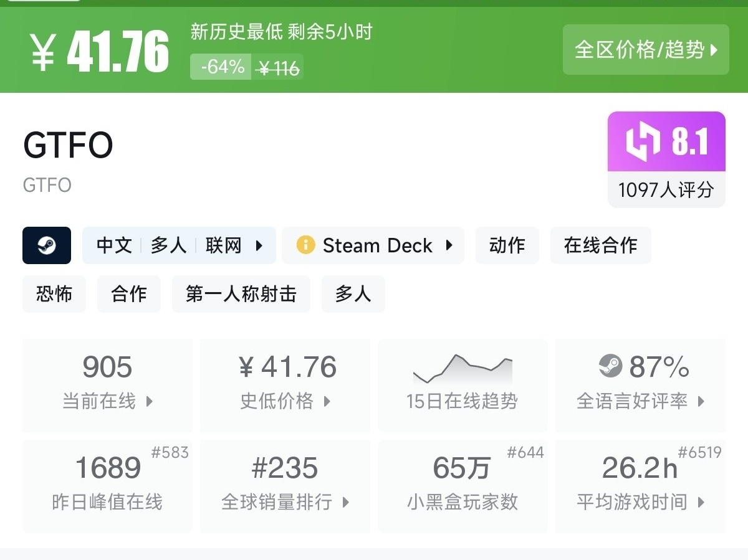The height and width of the screenshot is (560, 748).
Task: Click the 1097人评分 rating count
Action: [x=666, y=189]
